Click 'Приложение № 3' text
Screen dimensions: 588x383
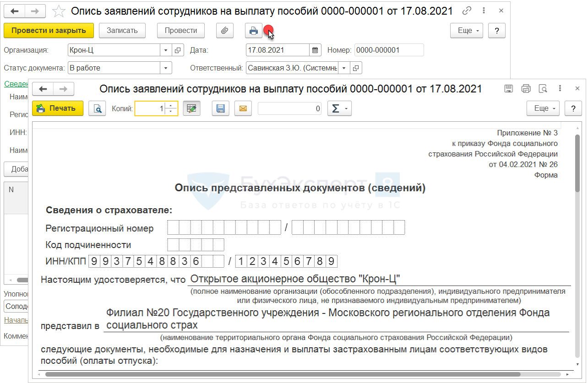(x=528, y=133)
